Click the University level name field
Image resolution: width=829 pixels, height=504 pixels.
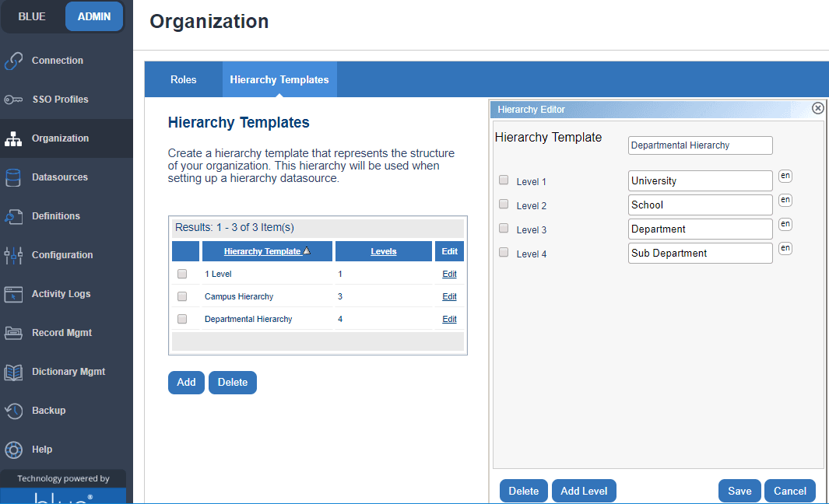tap(700, 180)
